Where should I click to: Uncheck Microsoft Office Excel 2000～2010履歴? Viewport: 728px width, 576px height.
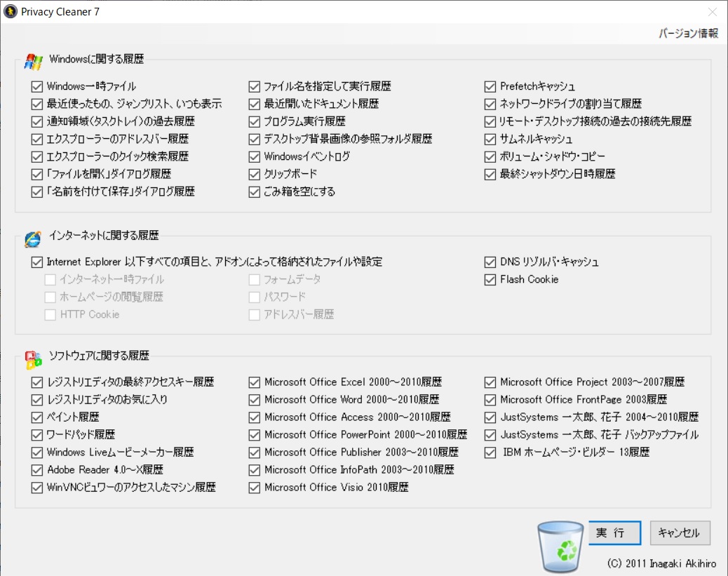tap(254, 382)
